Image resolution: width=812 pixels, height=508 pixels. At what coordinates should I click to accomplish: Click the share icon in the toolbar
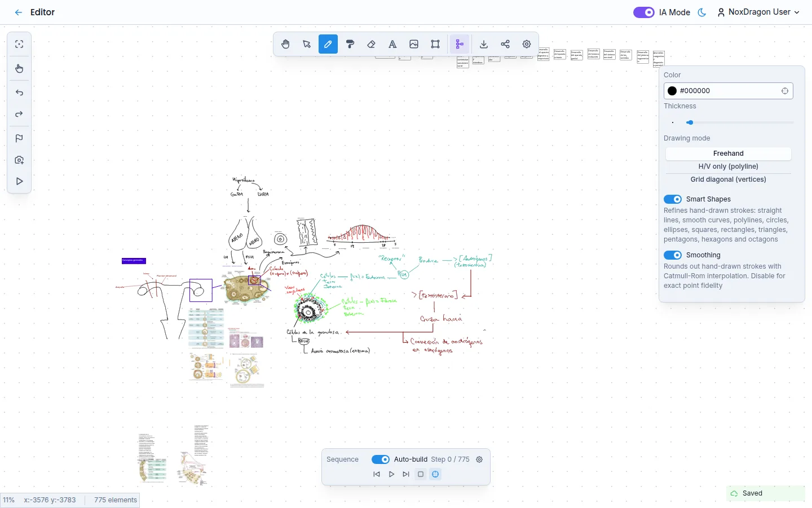(x=505, y=44)
